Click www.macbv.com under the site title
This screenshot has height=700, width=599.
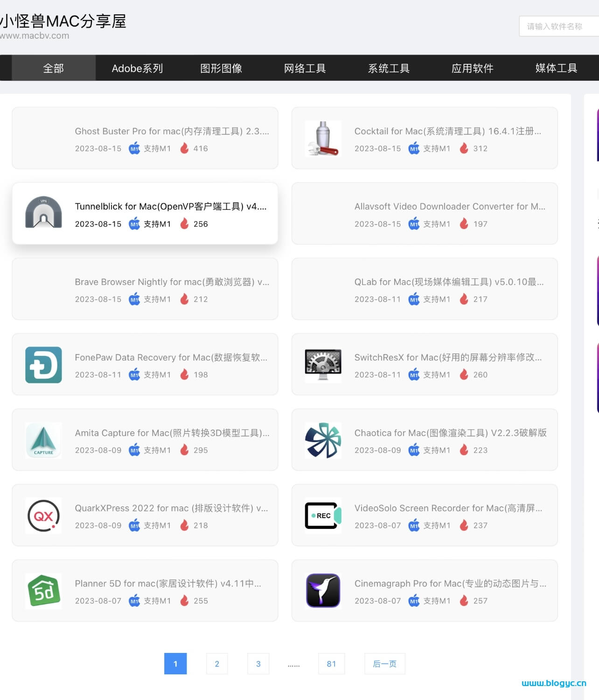click(35, 35)
